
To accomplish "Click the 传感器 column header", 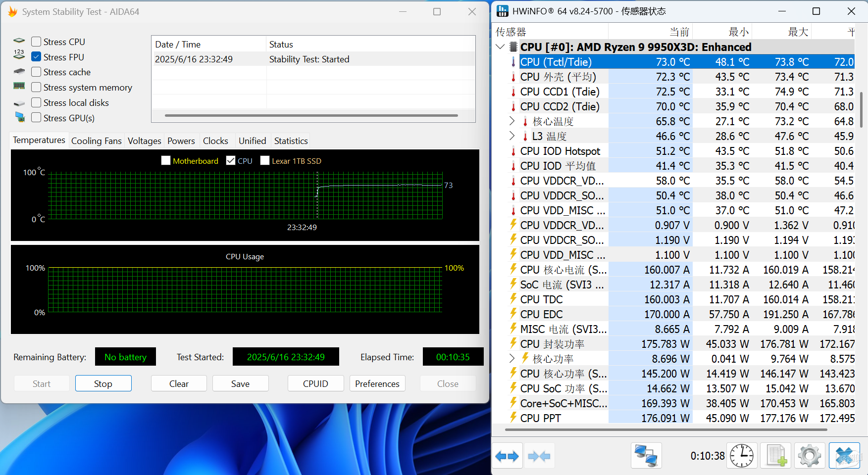I will [551, 32].
